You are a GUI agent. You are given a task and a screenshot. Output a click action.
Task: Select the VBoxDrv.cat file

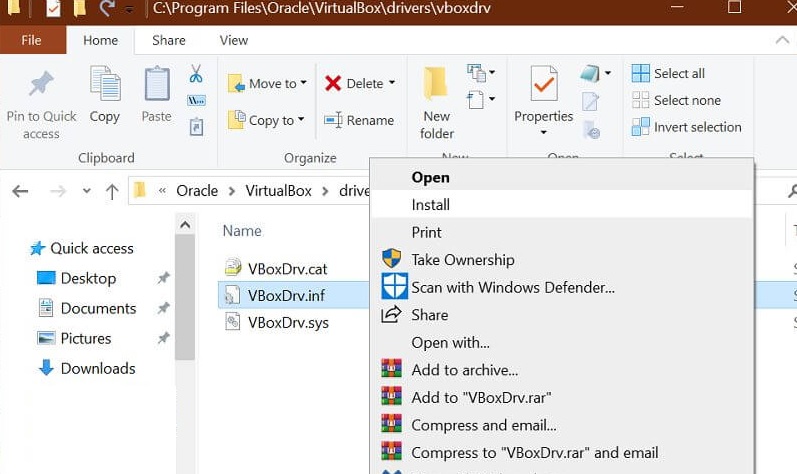point(277,269)
